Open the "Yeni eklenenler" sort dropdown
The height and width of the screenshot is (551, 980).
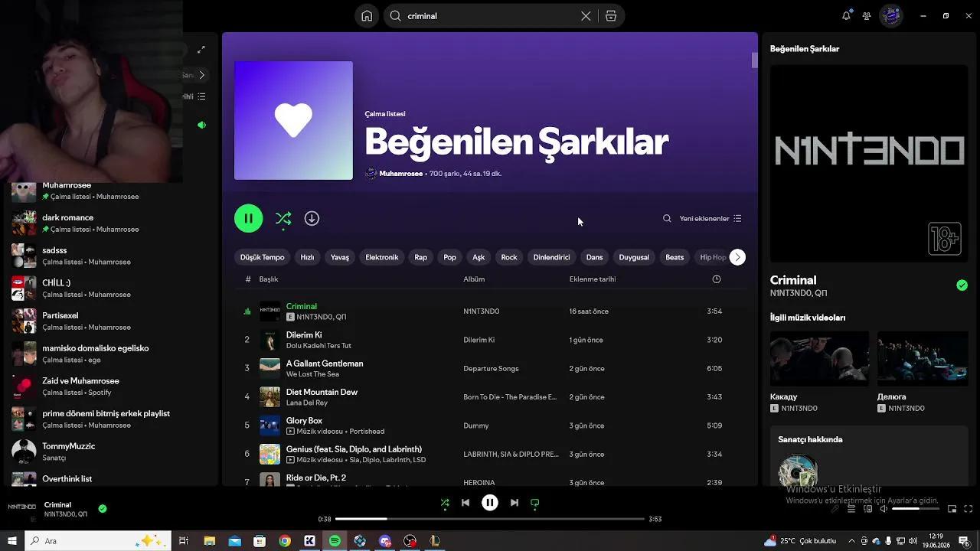[710, 218]
